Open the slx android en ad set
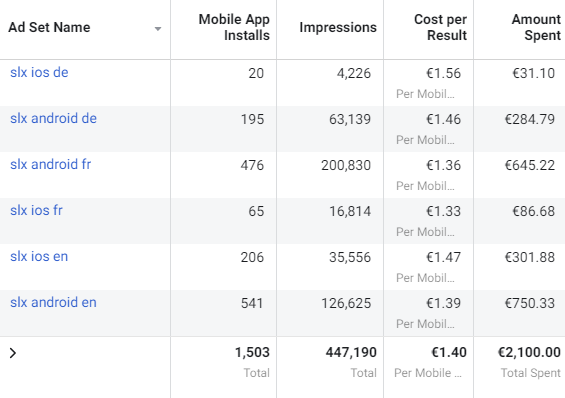 53,303
